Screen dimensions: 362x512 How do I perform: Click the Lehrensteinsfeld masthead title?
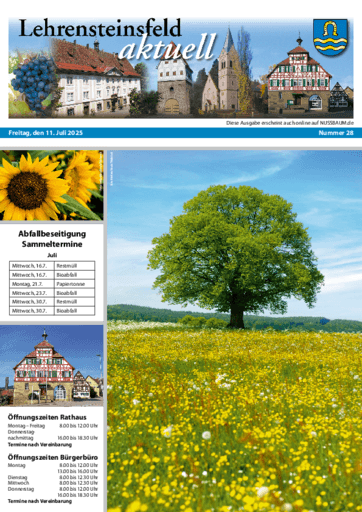100,28
